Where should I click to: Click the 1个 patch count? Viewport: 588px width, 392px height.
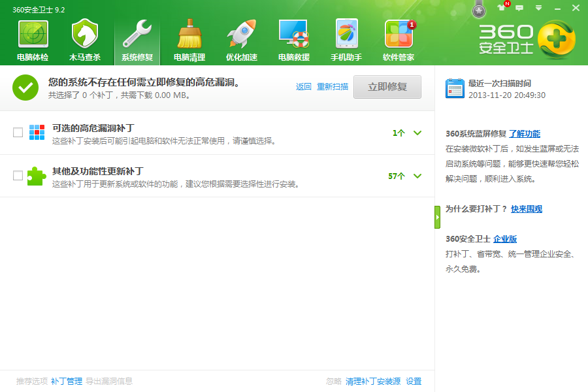pyautogui.click(x=399, y=133)
